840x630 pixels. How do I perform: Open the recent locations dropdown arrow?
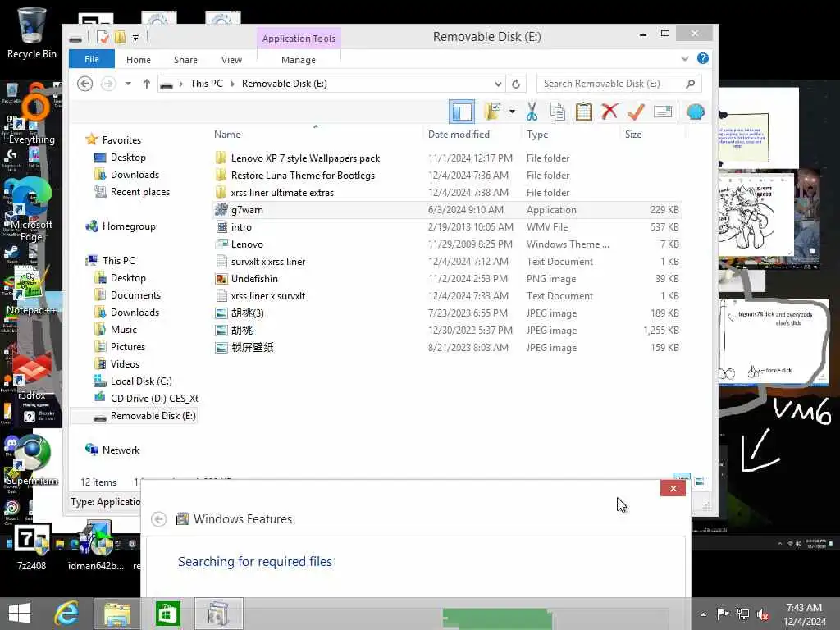coord(128,84)
